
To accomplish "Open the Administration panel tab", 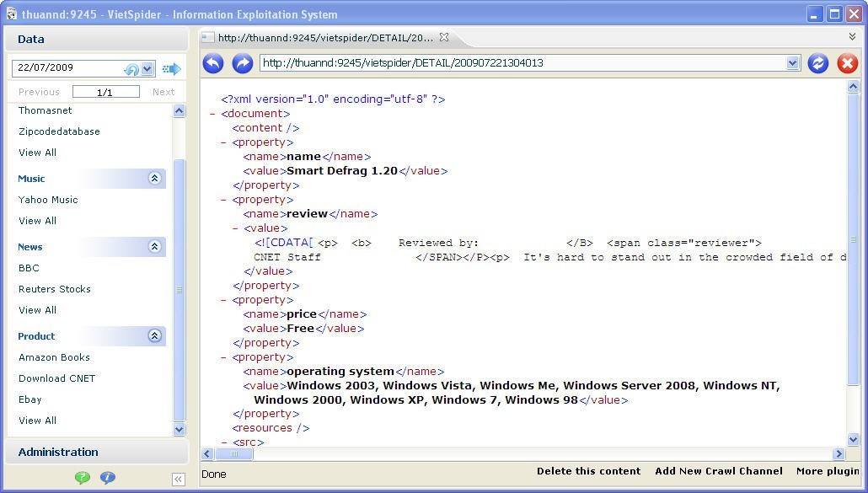I will [x=58, y=452].
